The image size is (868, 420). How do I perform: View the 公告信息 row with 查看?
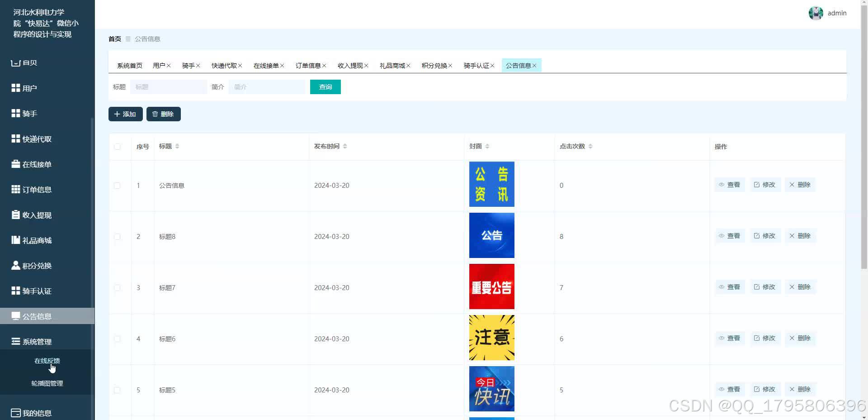point(730,185)
